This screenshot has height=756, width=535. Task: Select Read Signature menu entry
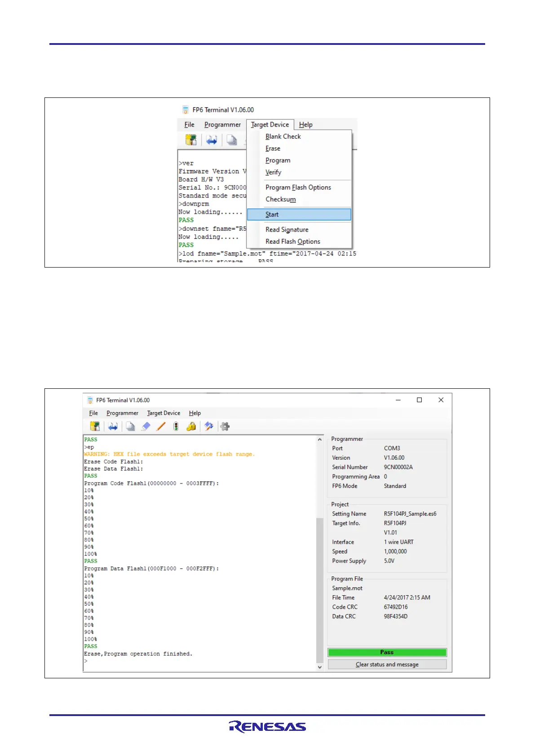[x=299, y=230]
